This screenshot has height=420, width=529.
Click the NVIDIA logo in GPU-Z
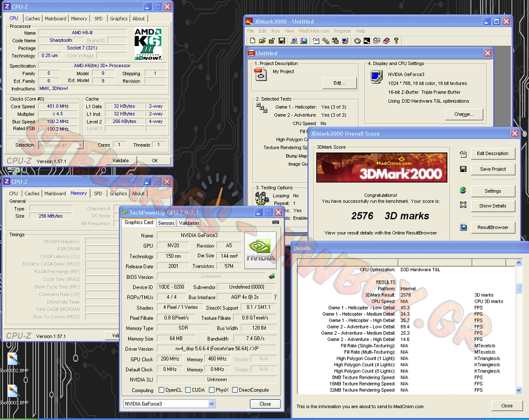pos(260,251)
